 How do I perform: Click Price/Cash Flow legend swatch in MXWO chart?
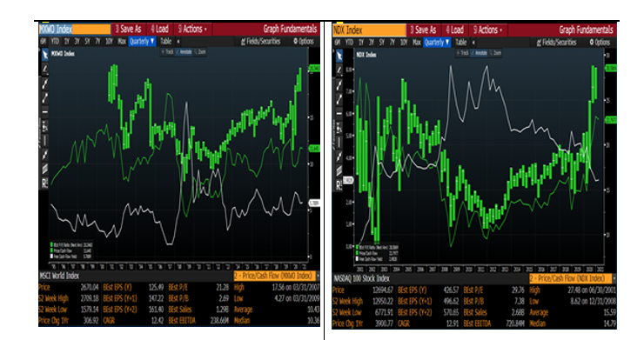[51, 250]
